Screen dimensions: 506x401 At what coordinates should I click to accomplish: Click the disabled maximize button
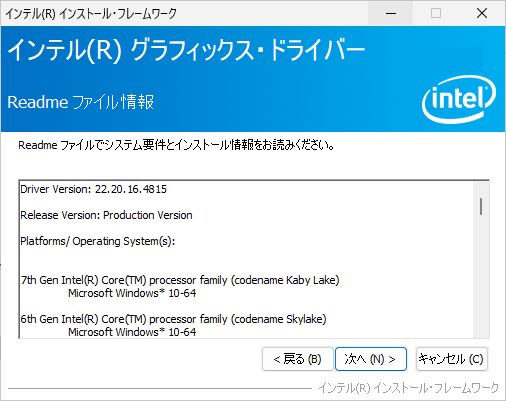[436, 13]
